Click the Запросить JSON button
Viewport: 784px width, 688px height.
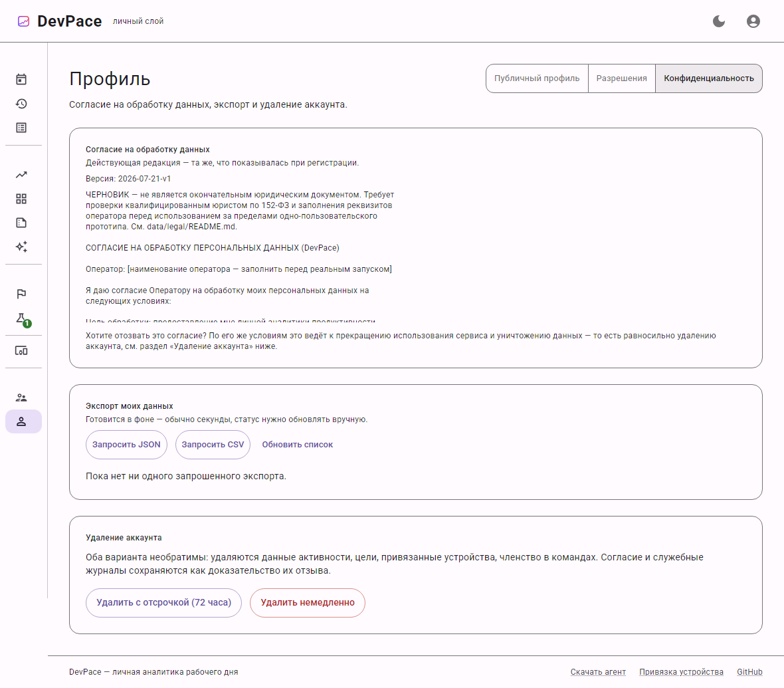[126, 444]
